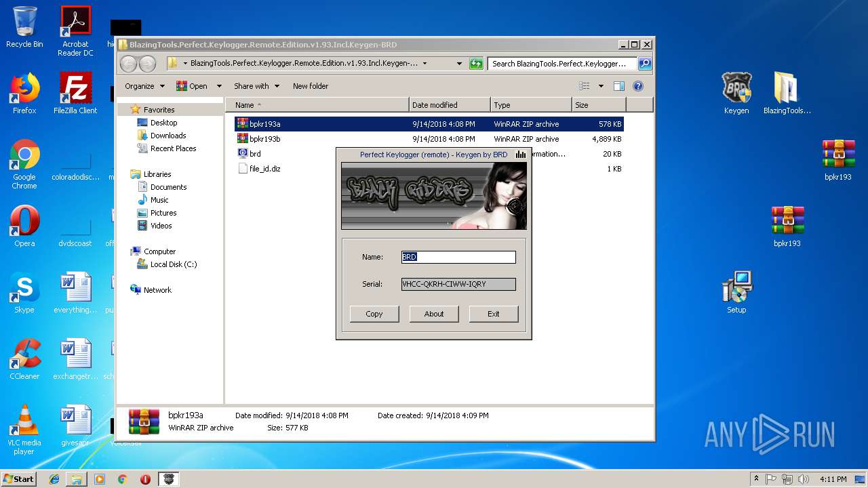Expand the view options dropdown arrow
The width and height of the screenshot is (868, 488).
click(601, 86)
